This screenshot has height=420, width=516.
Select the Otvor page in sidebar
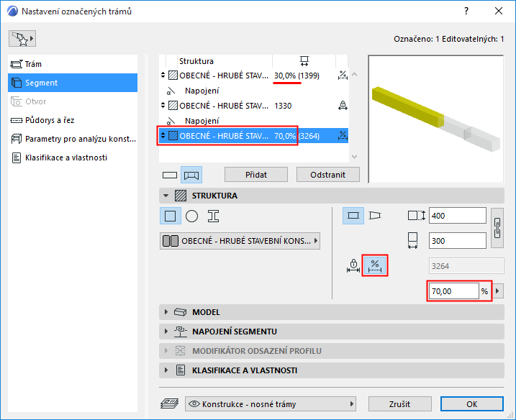pyautogui.click(x=73, y=101)
